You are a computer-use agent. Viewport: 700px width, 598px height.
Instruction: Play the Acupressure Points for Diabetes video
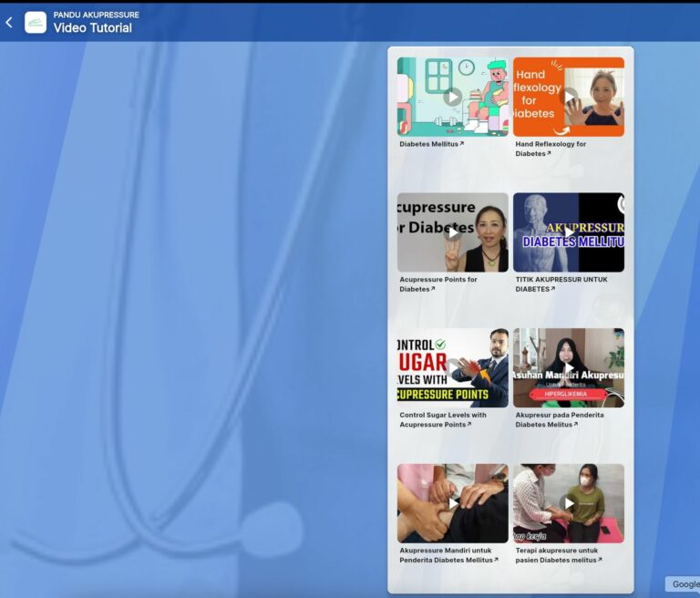(x=452, y=232)
